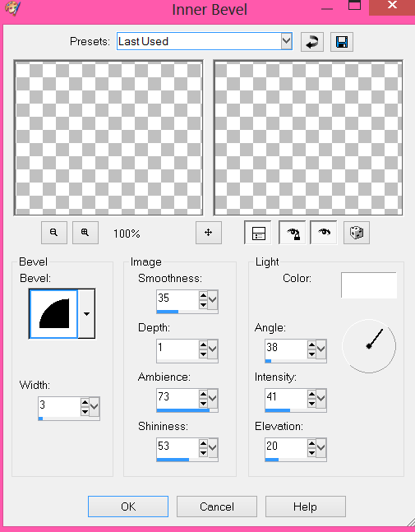
Task: Save preset with the floppy disk icon
Action: pos(342,42)
